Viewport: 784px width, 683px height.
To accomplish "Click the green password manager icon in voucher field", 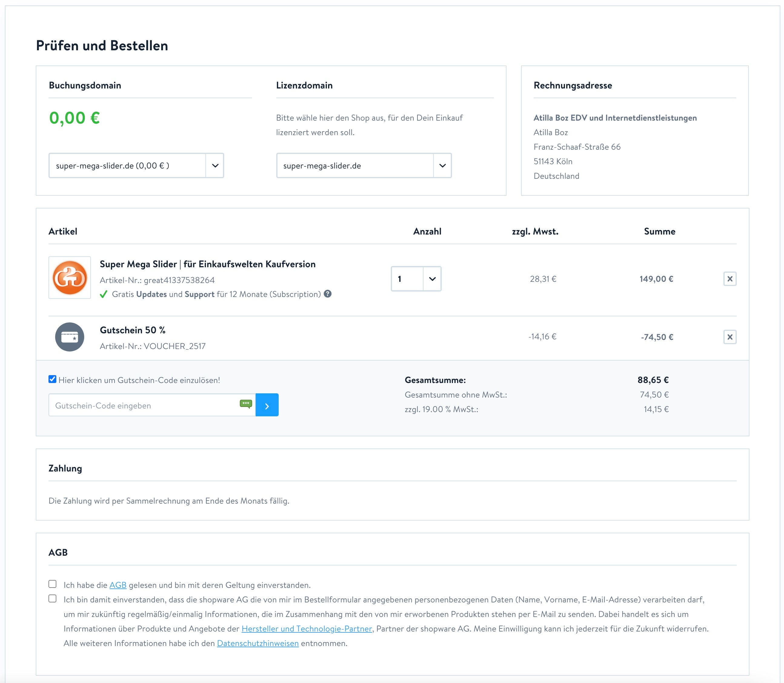I will (x=246, y=404).
